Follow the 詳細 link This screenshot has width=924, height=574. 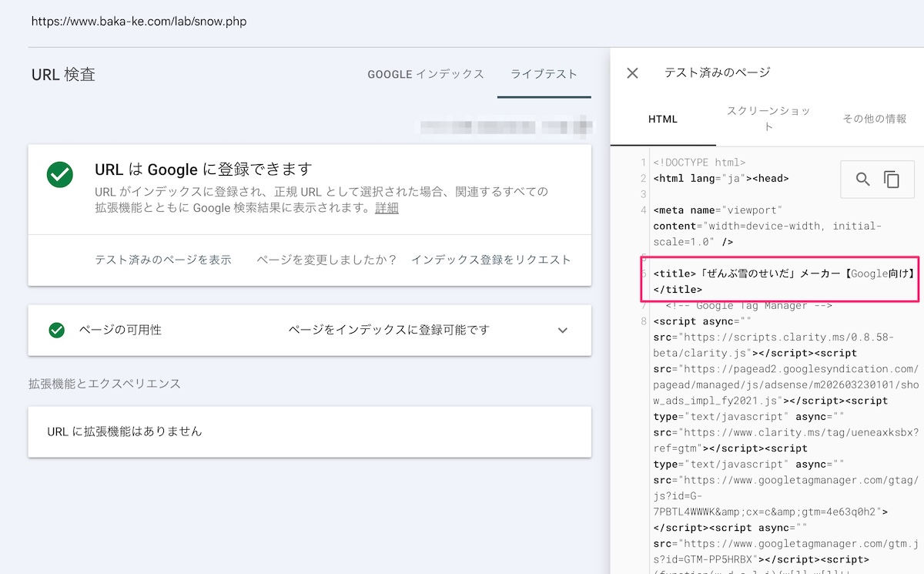[387, 208]
